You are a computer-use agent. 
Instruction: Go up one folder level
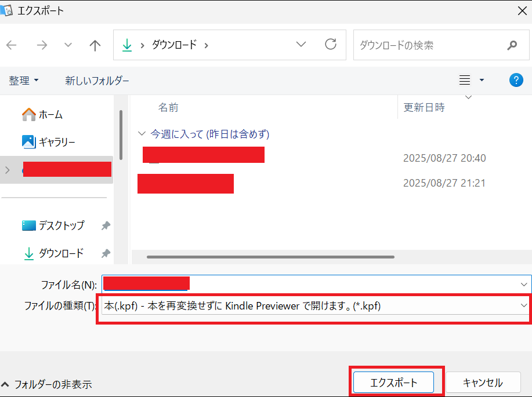point(95,45)
